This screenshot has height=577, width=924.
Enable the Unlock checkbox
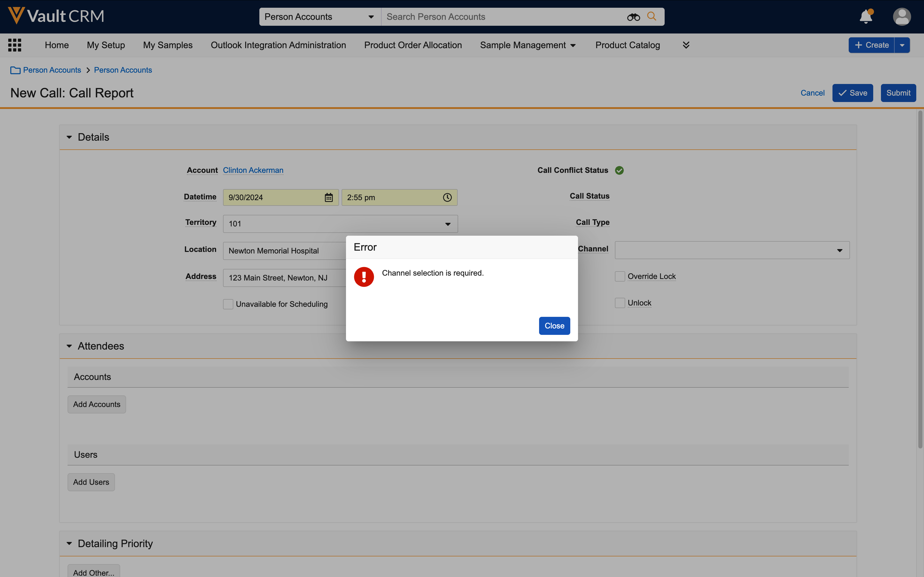620,303
